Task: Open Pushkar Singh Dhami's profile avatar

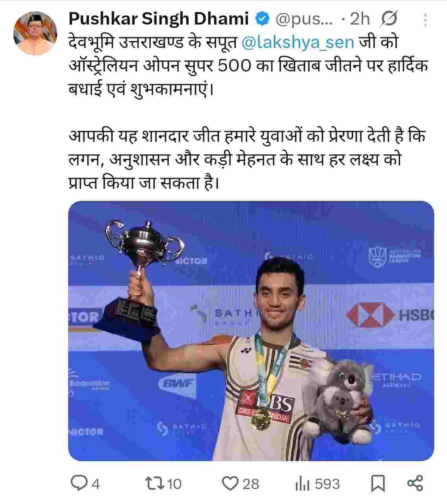Action: pos(35,33)
